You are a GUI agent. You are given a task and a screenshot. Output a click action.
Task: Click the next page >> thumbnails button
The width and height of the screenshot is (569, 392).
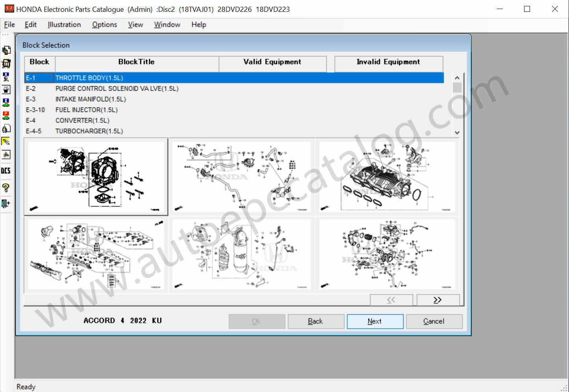(x=438, y=300)
